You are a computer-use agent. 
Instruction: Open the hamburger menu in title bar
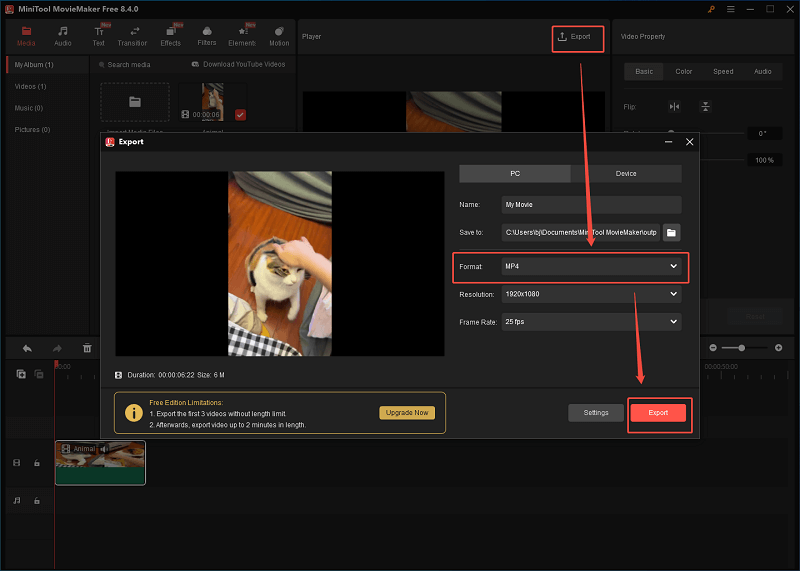pyautogui.click(x=731, y=9)
